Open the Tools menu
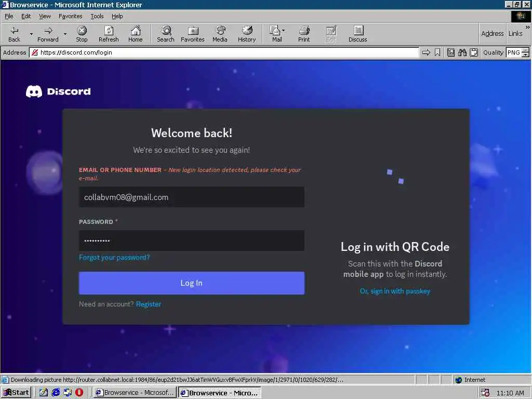 [97, 16]
